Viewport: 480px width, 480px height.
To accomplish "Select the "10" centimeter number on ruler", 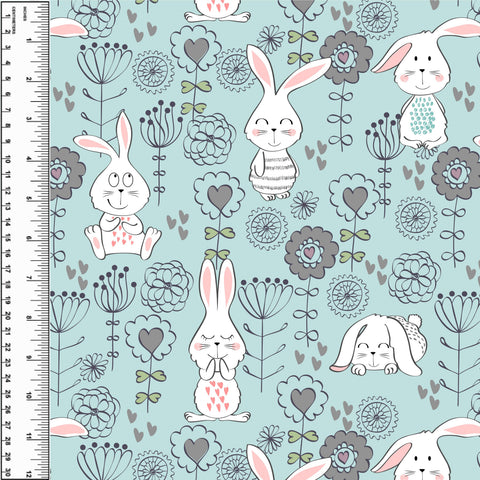I will pyautogui.click(x=7, y=160).
